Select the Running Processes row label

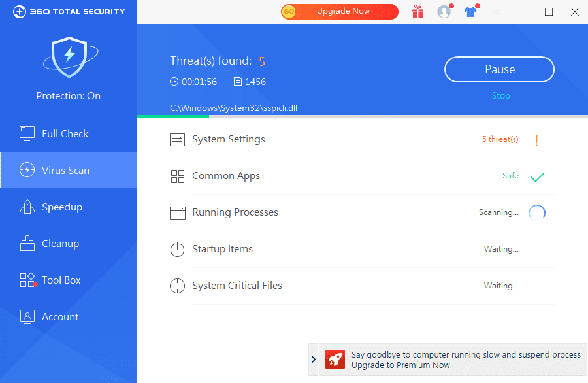coord(235,212)
